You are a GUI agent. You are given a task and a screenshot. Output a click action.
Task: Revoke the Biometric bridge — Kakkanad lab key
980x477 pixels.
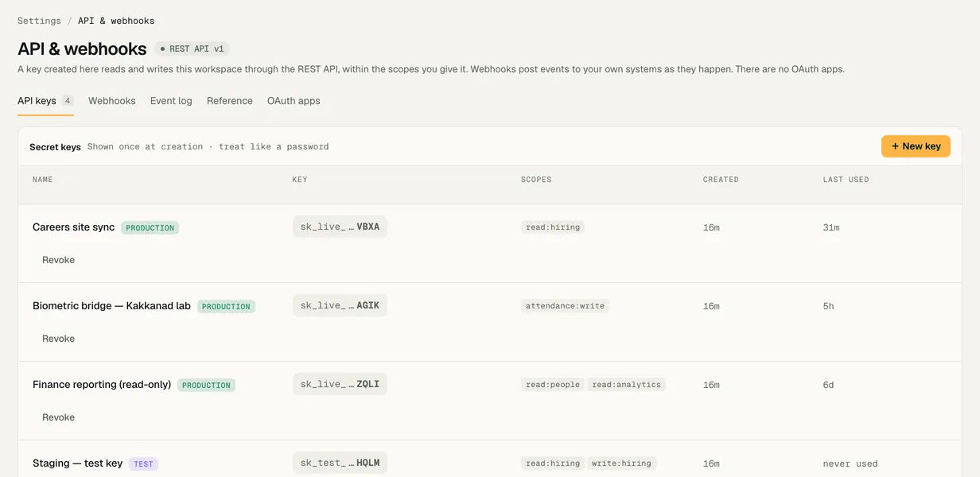(58, 339)
